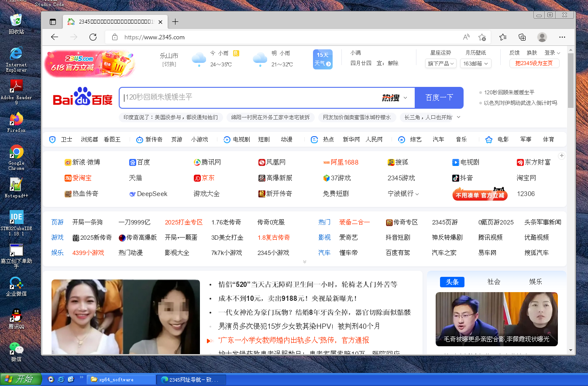Image resolution: width=588 pixels, height=386 pixels.
Task: Add page to favorites star-plus icon
Action: 482,37
